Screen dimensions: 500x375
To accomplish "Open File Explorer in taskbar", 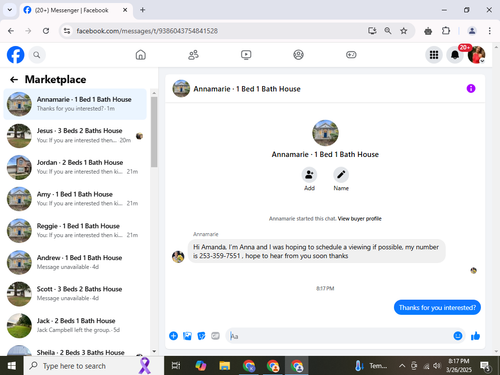I will click(225, 366).
